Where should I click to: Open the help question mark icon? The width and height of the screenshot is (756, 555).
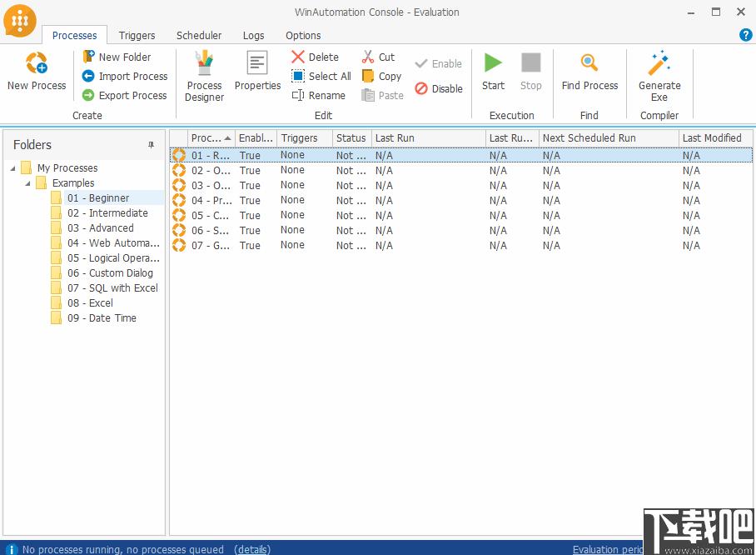click(x=745, y=35)
